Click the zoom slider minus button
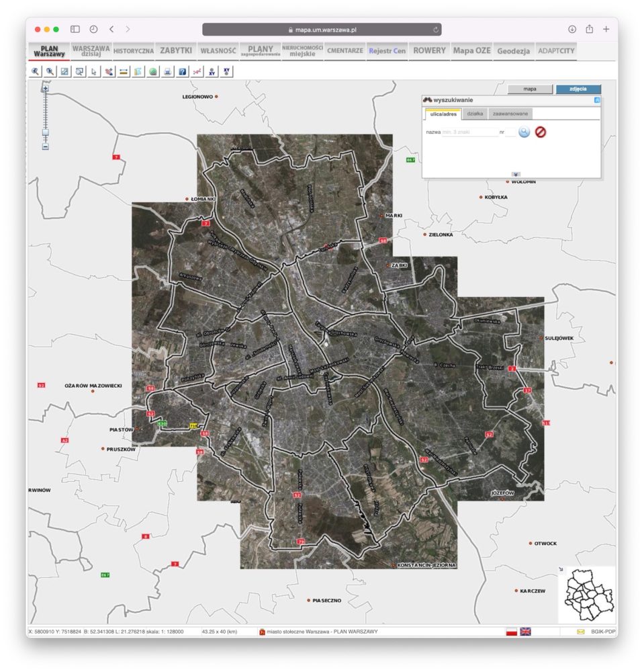The height and width of the screenshot is (672, 644). coord(46,146)
